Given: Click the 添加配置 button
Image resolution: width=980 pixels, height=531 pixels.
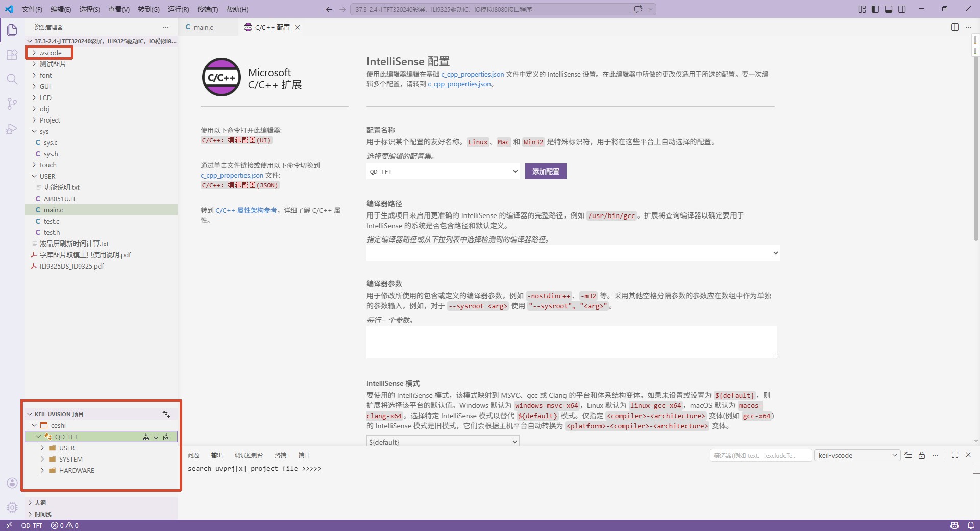Looking at the screenshot, I should click(x=546, y=172).
